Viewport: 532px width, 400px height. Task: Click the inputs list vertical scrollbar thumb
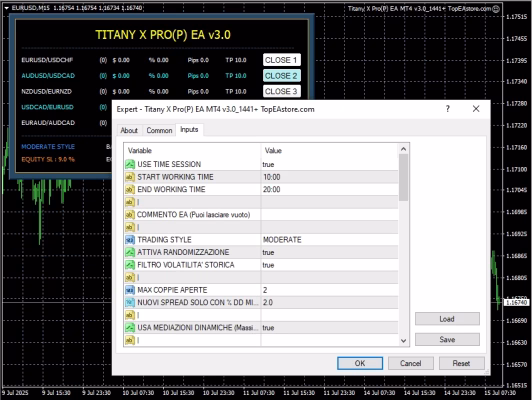(x=403, y=177)
